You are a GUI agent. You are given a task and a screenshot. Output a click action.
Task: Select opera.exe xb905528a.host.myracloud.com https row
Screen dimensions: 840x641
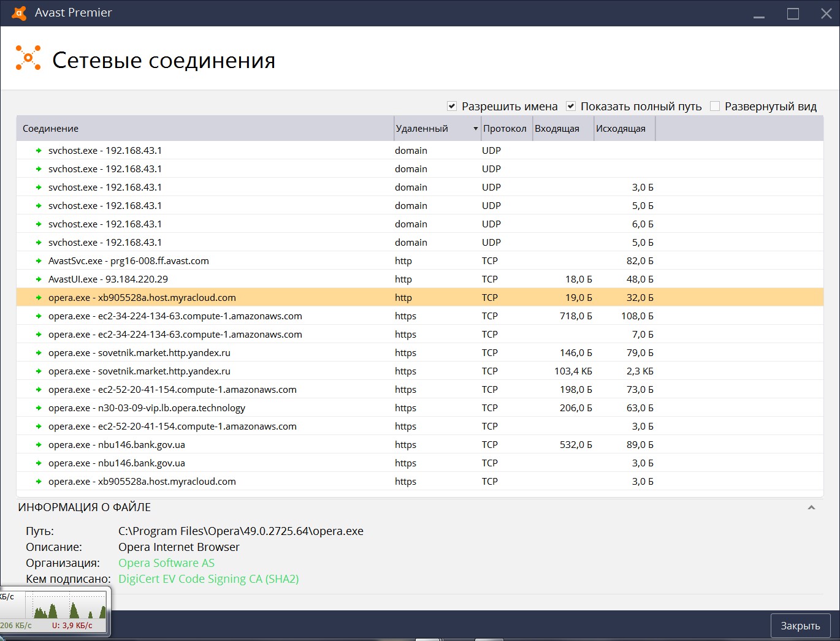pyautogui.click(x=420, y=482)
